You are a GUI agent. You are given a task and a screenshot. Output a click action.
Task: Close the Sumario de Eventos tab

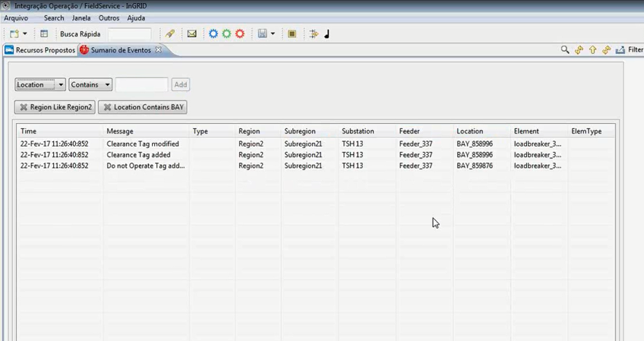(x=158, y=50)
